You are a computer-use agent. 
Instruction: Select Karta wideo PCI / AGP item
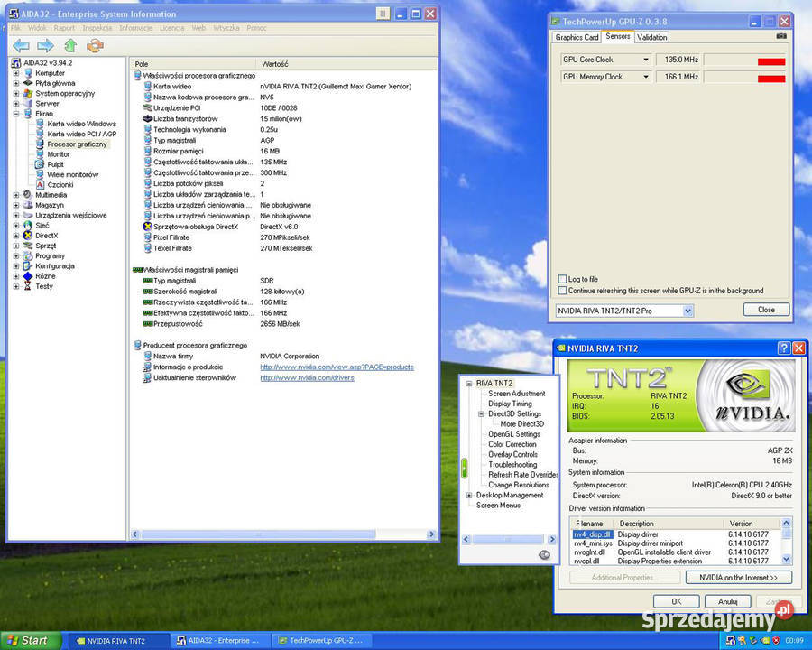[82, 134]
